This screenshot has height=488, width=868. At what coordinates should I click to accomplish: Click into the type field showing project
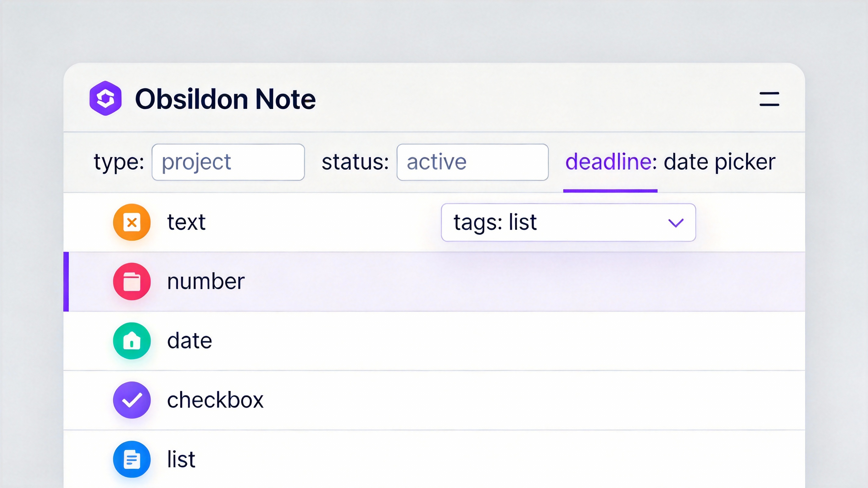tap(228, 162)
